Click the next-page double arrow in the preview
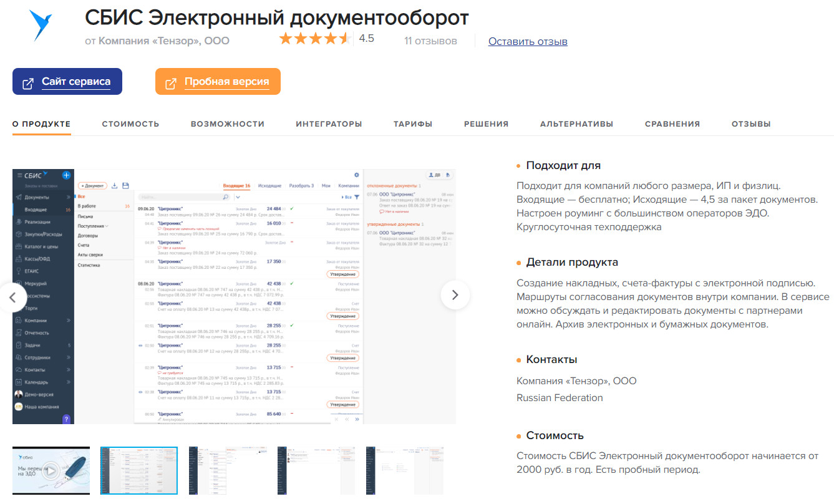This screenshot has height=504, width=834. [x=357, y=420]
